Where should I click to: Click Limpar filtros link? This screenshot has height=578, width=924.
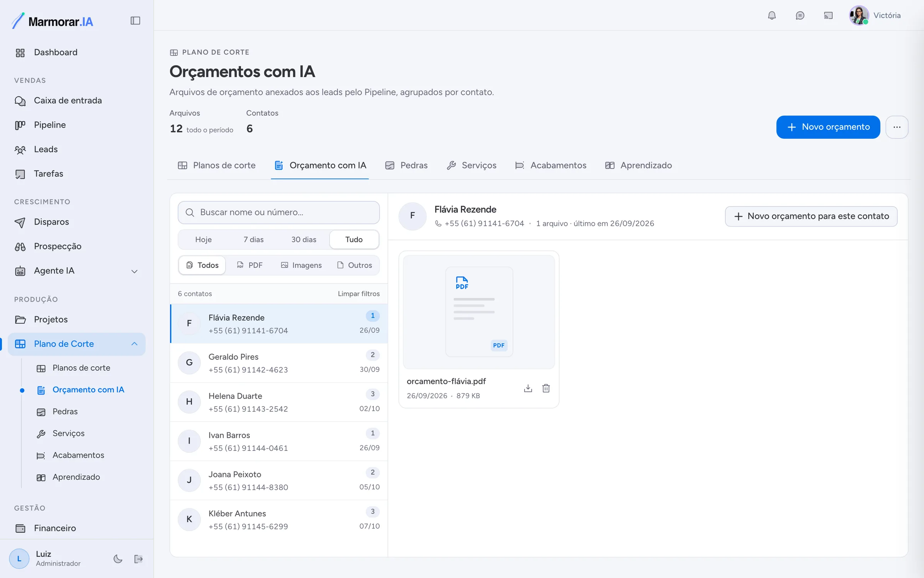pos(359,294)
